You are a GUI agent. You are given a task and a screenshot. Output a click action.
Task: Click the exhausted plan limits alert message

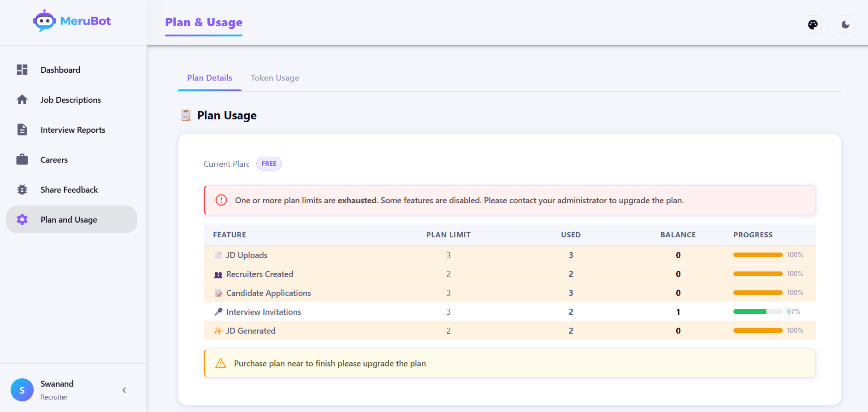pyautogui.click(x=510, y=200)
